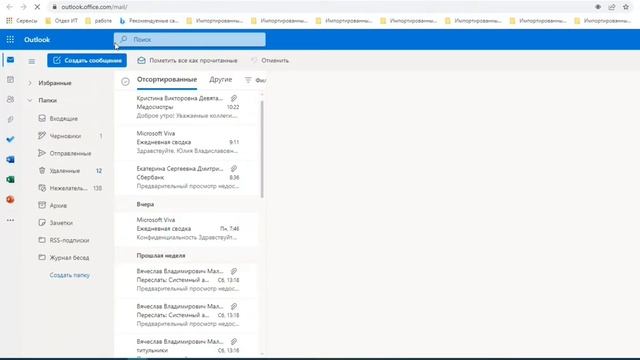Open the работа bookmark folder
Image resolution: width=640 pixels, height=360 pixels.
98,20
